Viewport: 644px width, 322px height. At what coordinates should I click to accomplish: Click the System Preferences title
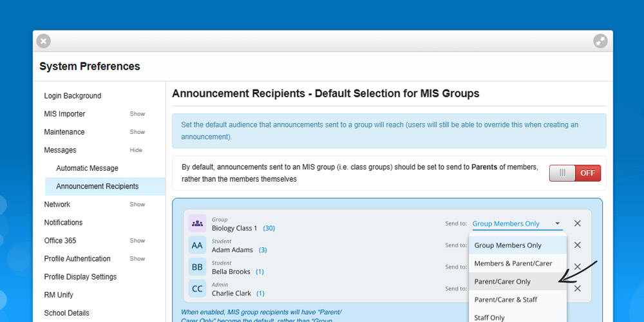[x=90, y=66]
